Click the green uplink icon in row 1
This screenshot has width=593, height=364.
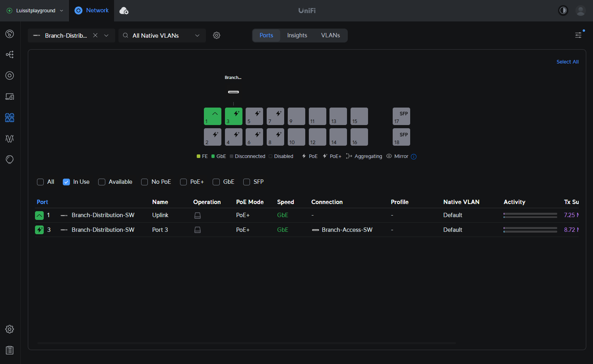39,216
